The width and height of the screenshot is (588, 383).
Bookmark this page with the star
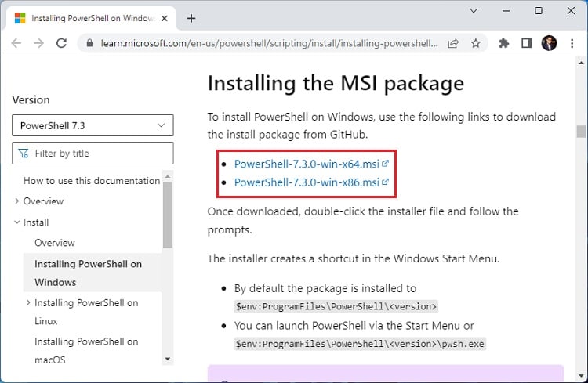(x=476, y=44)
